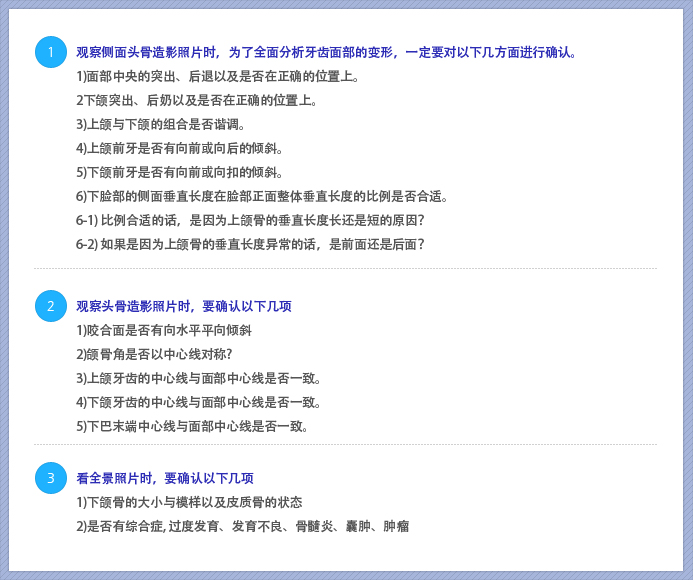Viewport: 693px width, 580px height.
Task: Click line 2)是否有综合症,过度发育
Action: tap(243, 526)
